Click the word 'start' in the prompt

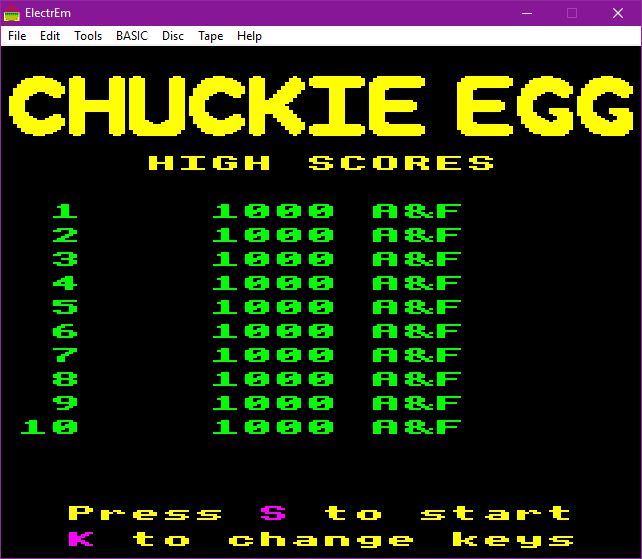[x=495, y=513]
